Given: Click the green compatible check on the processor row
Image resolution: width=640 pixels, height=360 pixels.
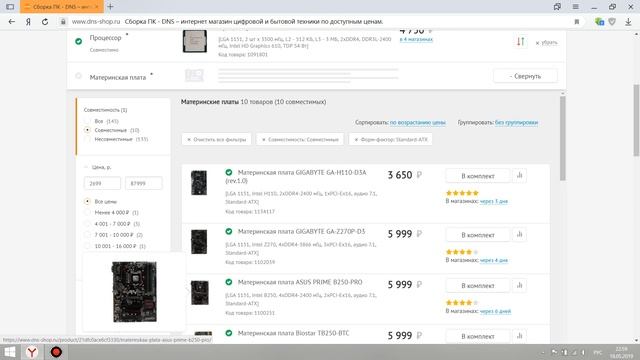Looking at the screenshot, I should tap(78, 41).
